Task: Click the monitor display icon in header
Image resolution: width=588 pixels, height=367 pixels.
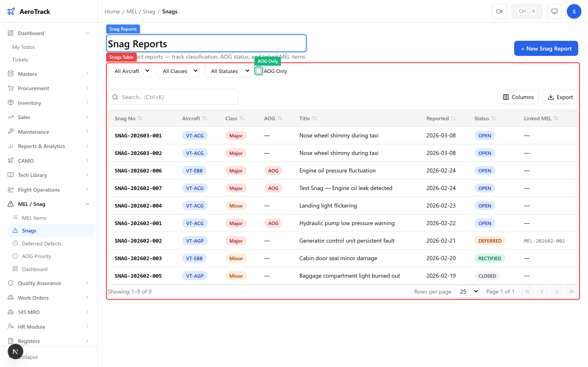Action: pyautogui.click(x=554, y=11)
